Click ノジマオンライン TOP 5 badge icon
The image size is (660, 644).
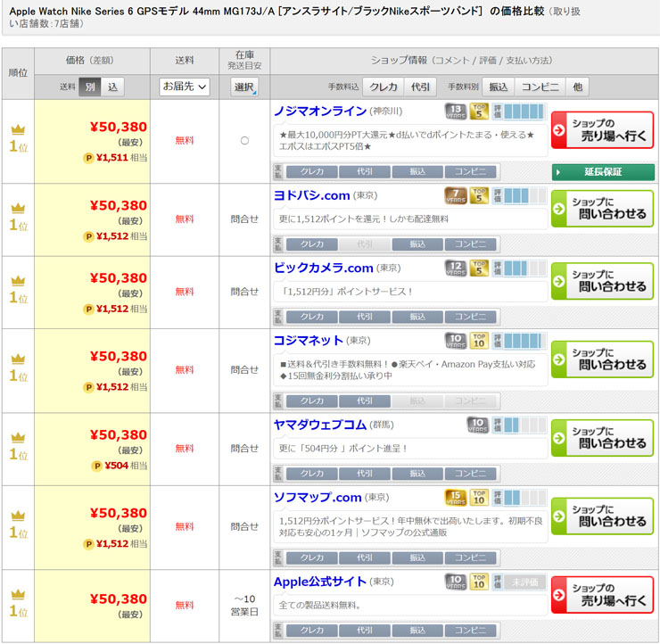pos(479,111)
